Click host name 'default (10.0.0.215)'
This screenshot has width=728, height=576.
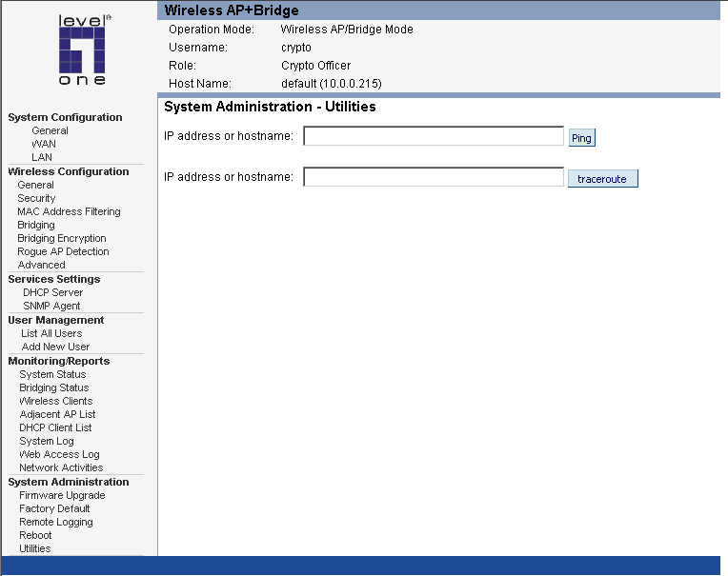pyautogui.click(x=332, y=84)
